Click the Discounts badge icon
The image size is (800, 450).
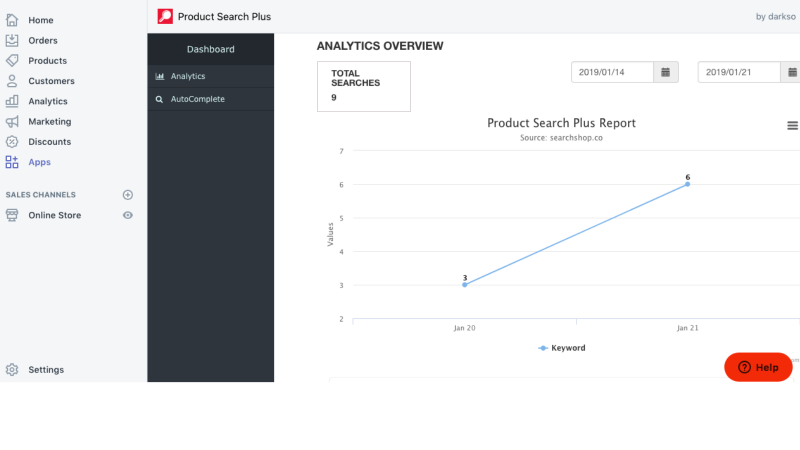[x=12, y=142]
